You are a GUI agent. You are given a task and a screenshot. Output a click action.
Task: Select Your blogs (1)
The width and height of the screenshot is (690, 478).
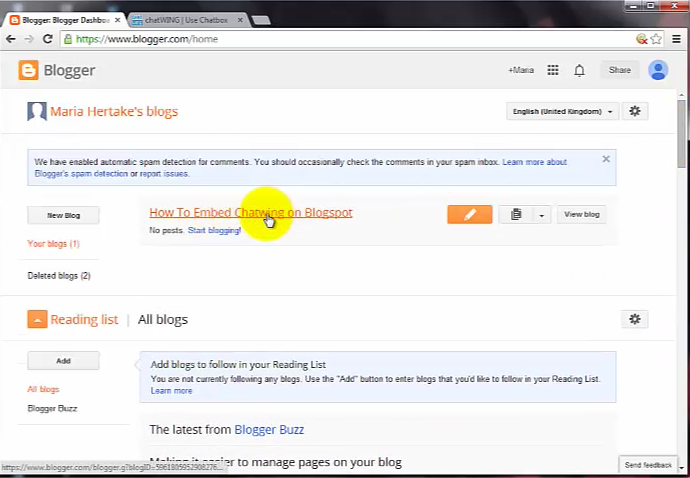tap(54, 243)
